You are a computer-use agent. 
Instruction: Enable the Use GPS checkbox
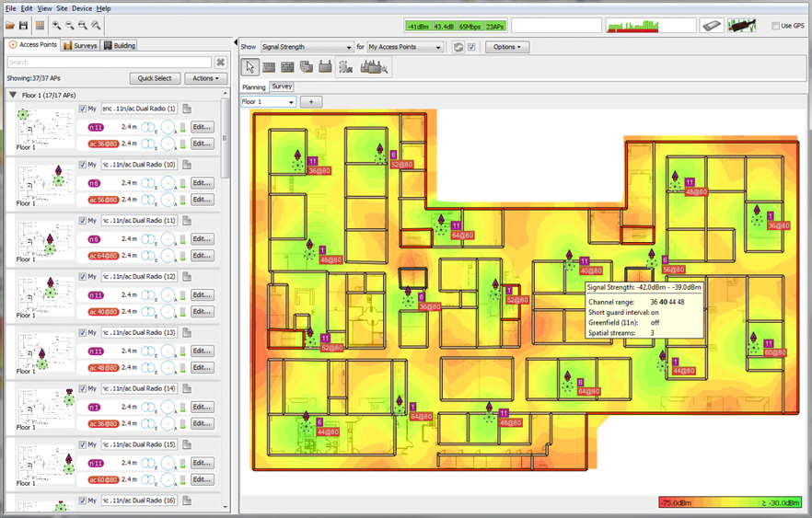click(x=776, y=26)
